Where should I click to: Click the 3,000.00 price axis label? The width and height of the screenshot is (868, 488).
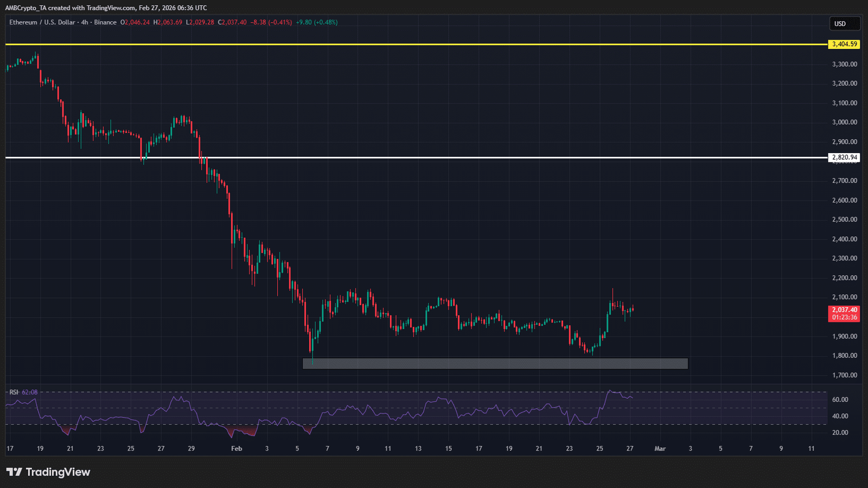pyautogui.click(x=844, y=122)
